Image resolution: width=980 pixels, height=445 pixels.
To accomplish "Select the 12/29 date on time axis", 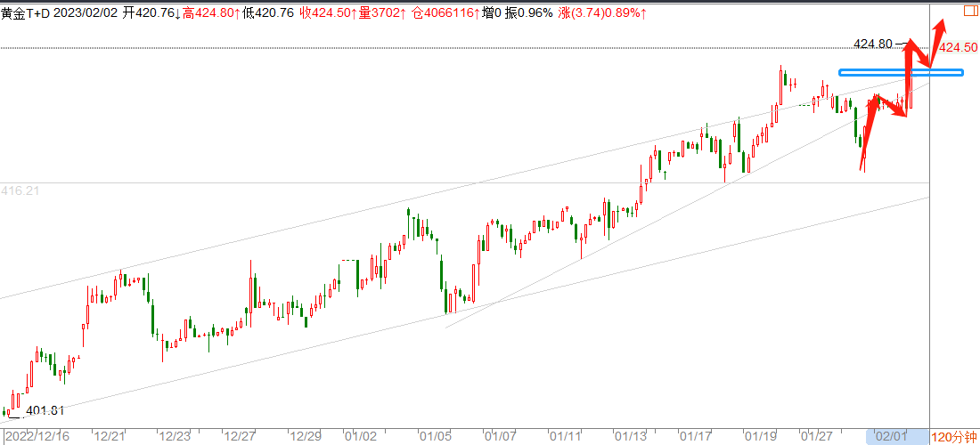I will [x=306, y=437].
